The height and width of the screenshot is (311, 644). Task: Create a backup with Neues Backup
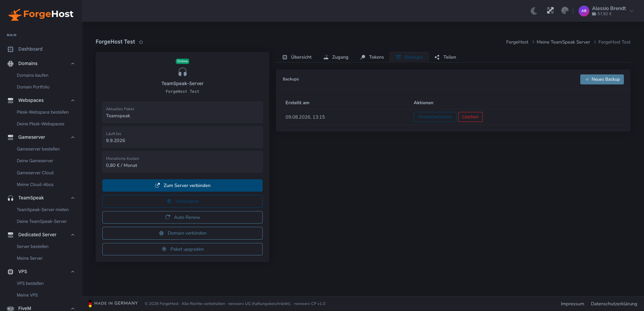[x=602, y=79]
